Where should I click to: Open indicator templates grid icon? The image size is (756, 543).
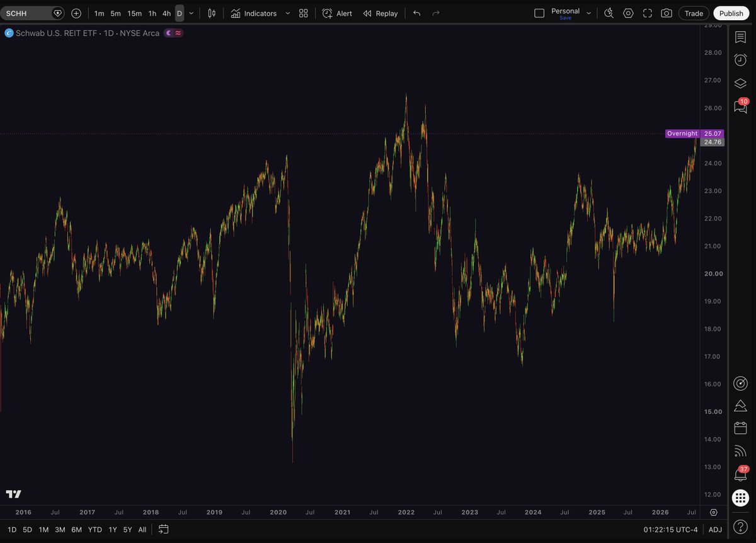pos(304,13)
